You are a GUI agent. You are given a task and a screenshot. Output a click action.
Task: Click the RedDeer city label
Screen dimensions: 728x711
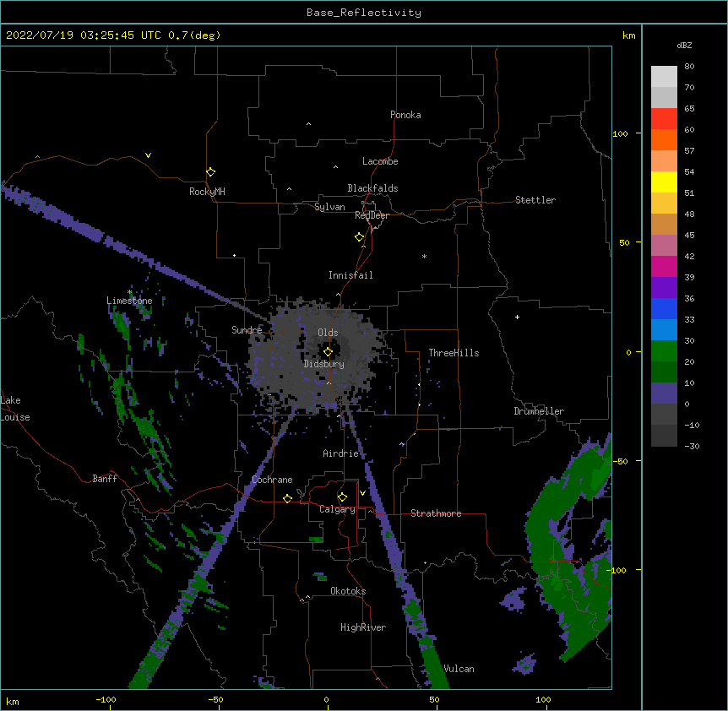(x=372, y=215)
